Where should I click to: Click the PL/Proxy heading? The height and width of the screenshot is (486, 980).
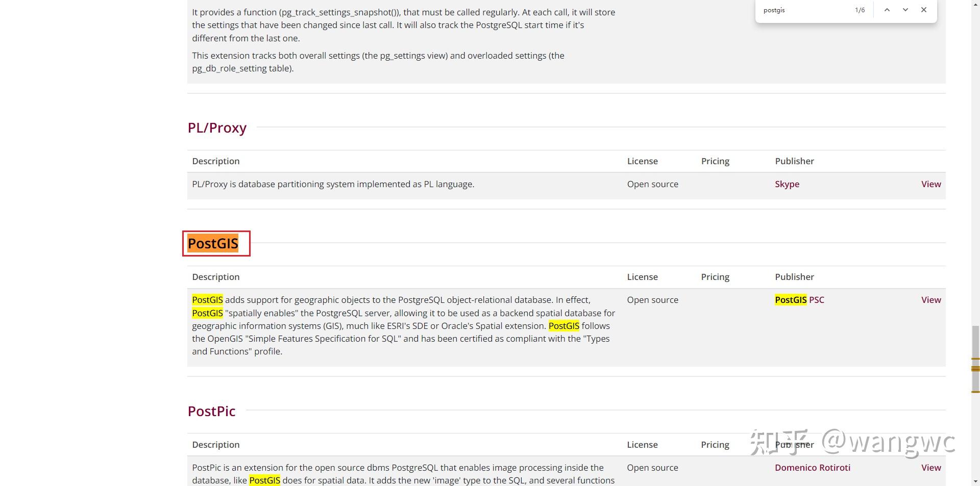click(x=217, y=127)
